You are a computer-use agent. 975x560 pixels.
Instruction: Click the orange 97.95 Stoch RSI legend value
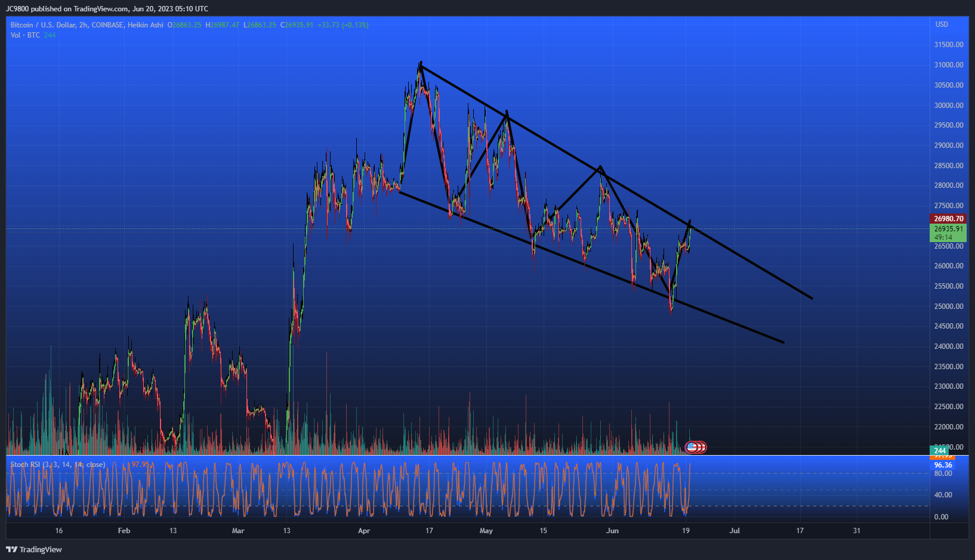[141, 465]
